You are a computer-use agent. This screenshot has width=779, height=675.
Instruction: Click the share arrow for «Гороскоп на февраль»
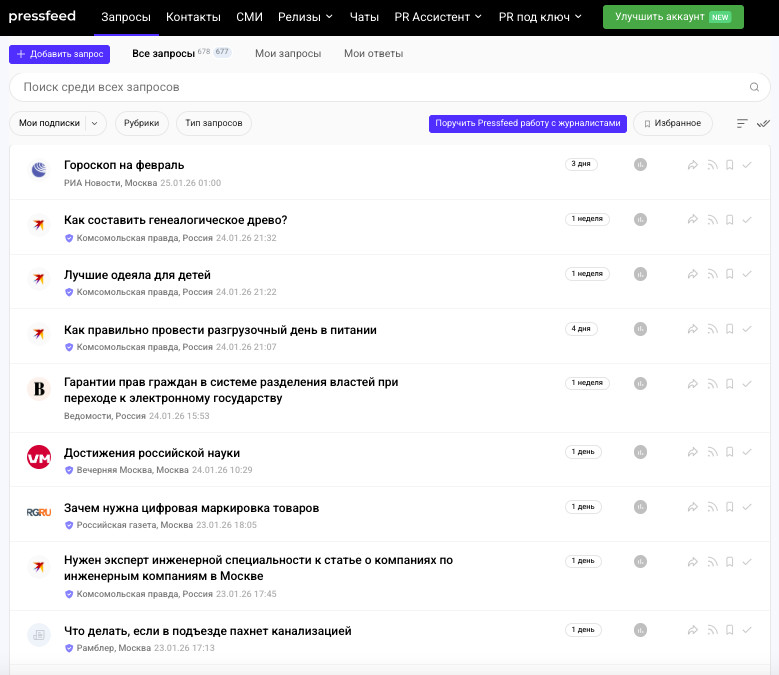tap(692, 165)
